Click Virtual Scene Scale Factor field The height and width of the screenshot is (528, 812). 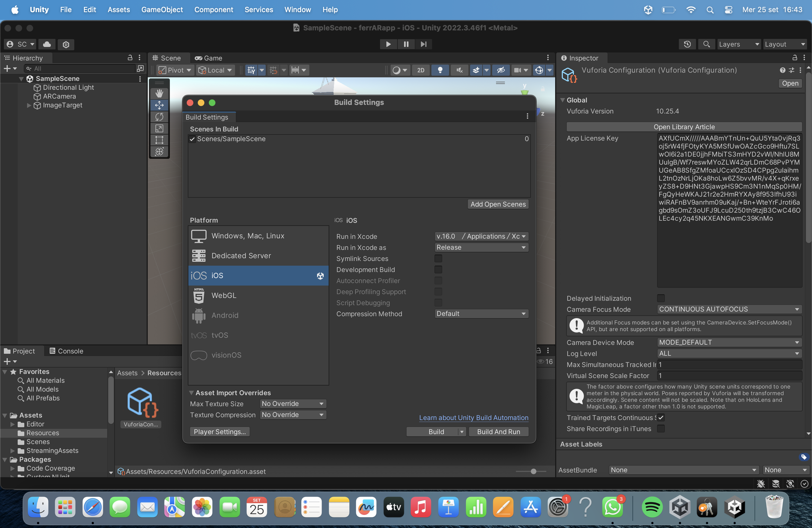(729, 376)
